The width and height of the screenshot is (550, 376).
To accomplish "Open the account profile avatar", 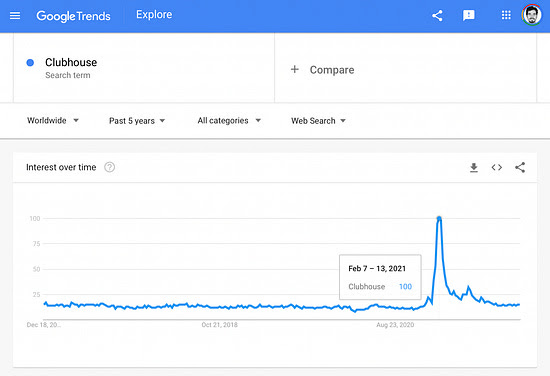I will 532,15.
